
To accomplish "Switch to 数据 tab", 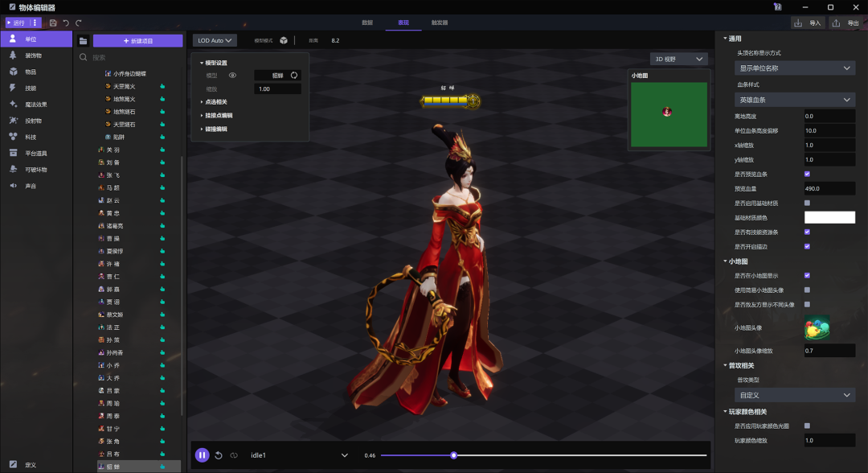I will [367, 23].
